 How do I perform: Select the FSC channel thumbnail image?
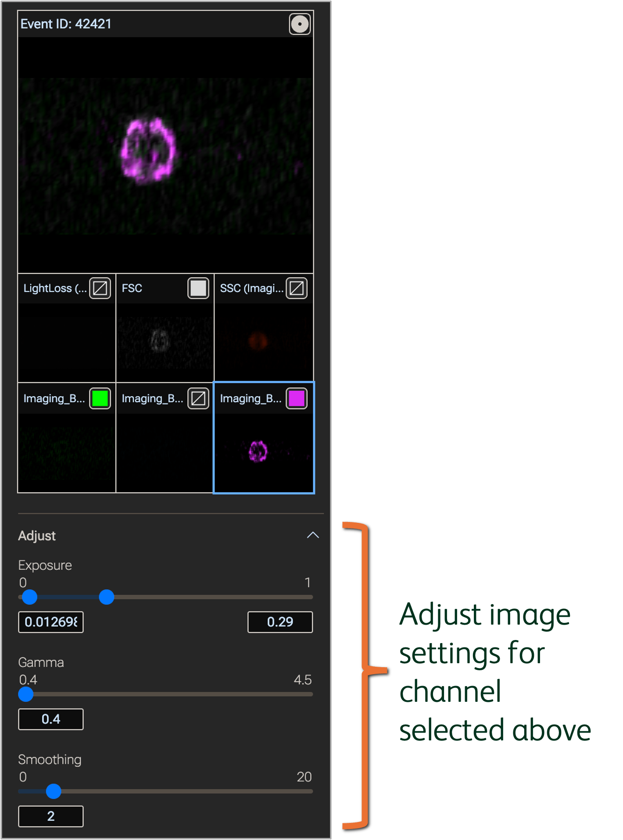coord(165,342)
